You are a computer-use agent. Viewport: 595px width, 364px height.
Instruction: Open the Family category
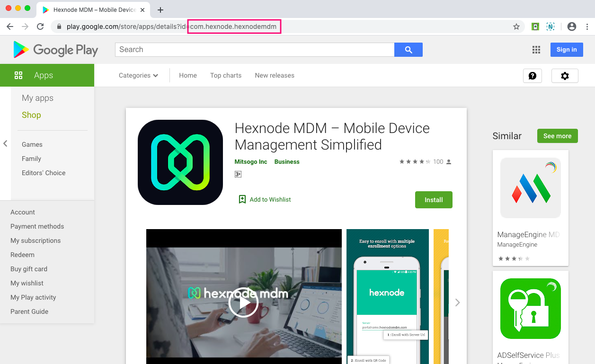[x=31, y=159]
